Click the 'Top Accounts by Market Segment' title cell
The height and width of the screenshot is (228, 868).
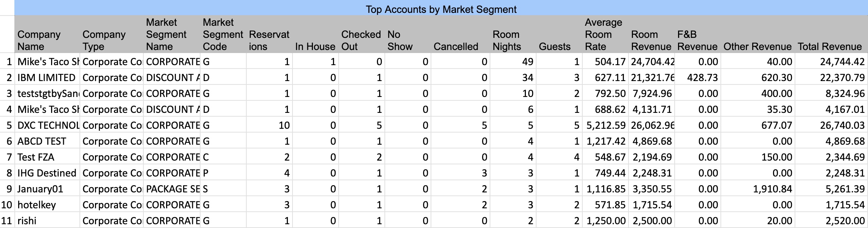click(x=441, y=9)
